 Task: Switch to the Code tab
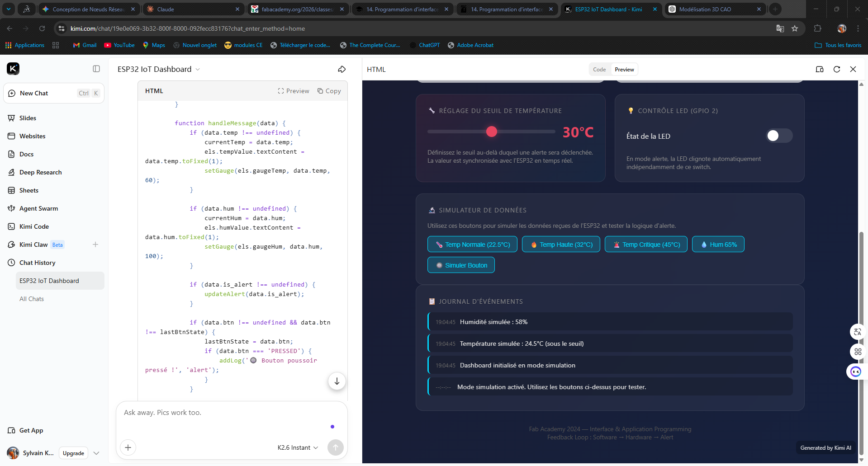tap(599, 69)
